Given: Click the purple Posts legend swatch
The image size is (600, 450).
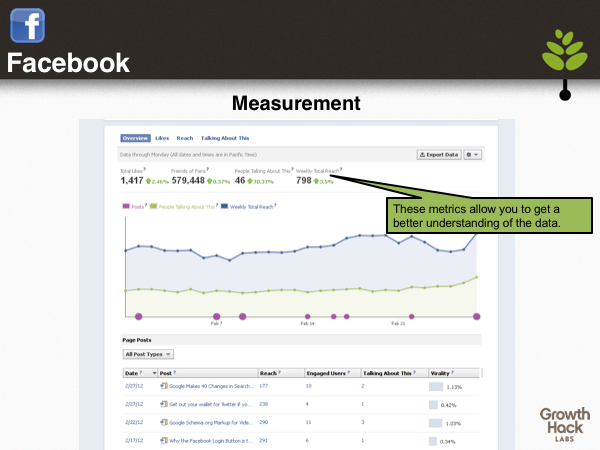Looking at the screenshot, I should tap(126, 206).
